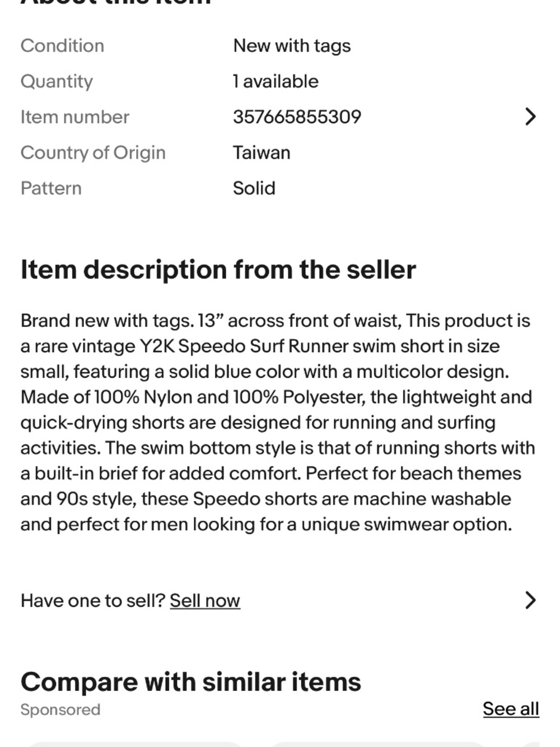Expand the Item number row chevron
Image resolution: width=560 pixels, height=747 pixels.
530,117
